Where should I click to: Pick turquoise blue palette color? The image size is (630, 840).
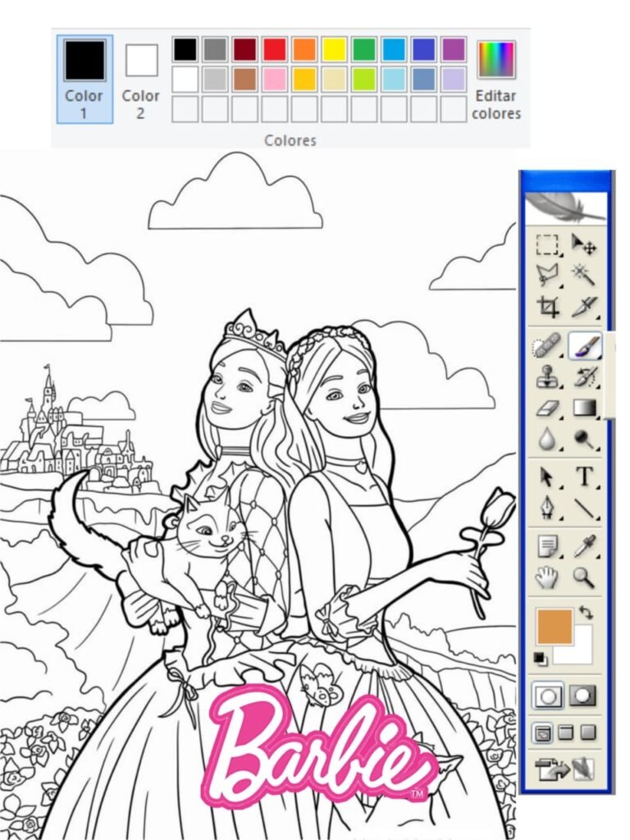point(395,49)
